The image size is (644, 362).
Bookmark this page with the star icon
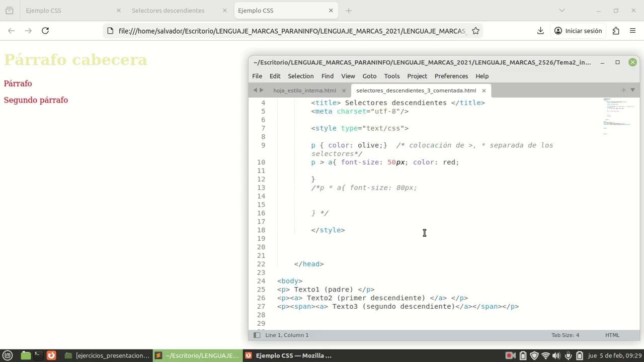tap(475, 31)
